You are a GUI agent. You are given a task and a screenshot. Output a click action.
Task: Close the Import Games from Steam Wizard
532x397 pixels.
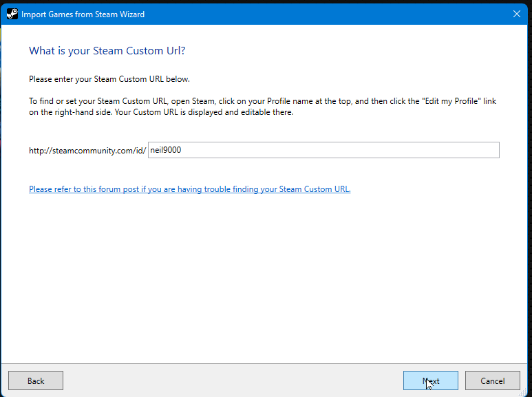pos(516,14)
